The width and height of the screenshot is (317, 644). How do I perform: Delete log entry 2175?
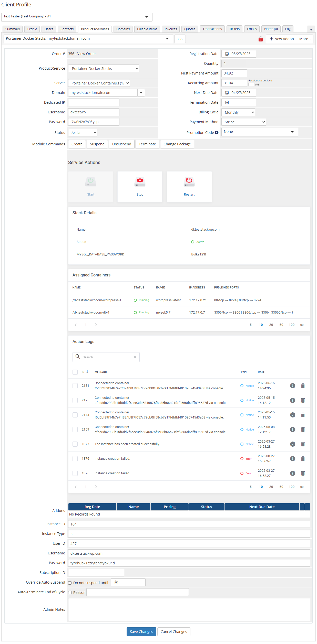(x=303, y=400)
